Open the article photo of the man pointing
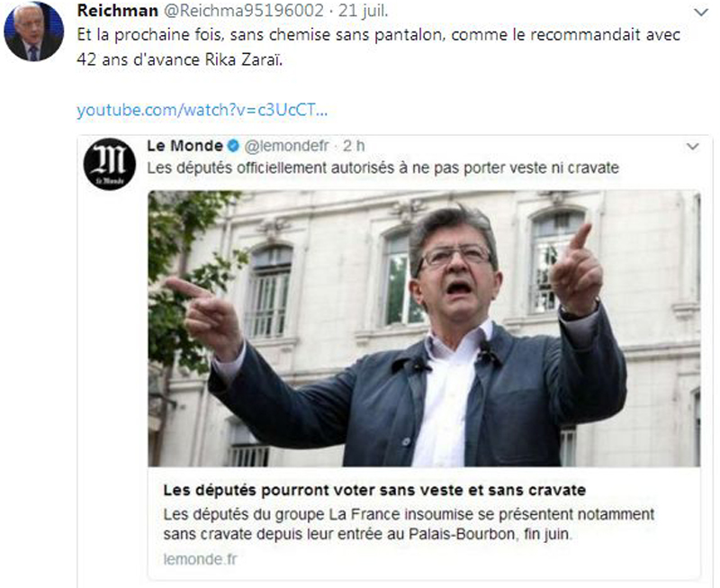This screenshot has width=720, height=588. pyautogui.click(x=424, y=329)
